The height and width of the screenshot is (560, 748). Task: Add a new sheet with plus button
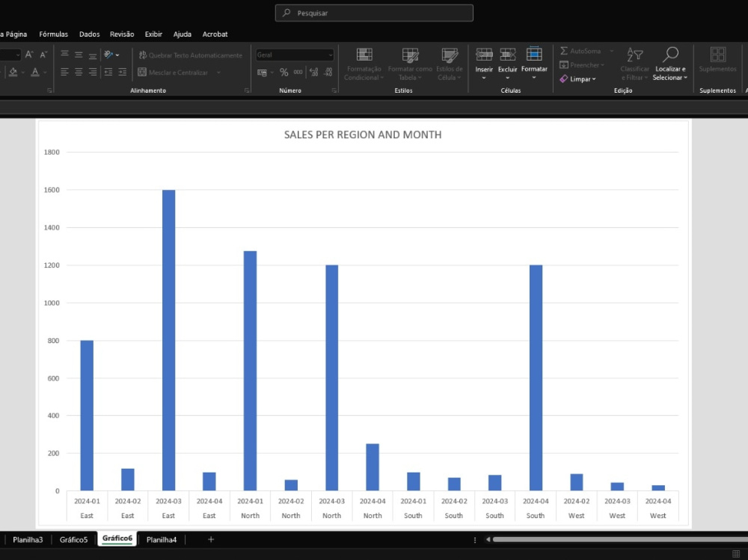click(211, 540)
